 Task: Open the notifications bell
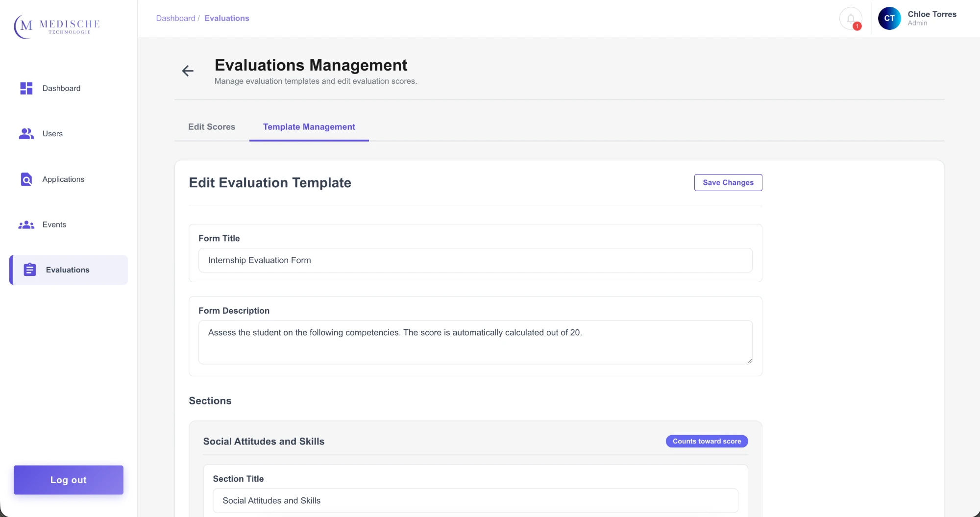(x=851, y=19)
